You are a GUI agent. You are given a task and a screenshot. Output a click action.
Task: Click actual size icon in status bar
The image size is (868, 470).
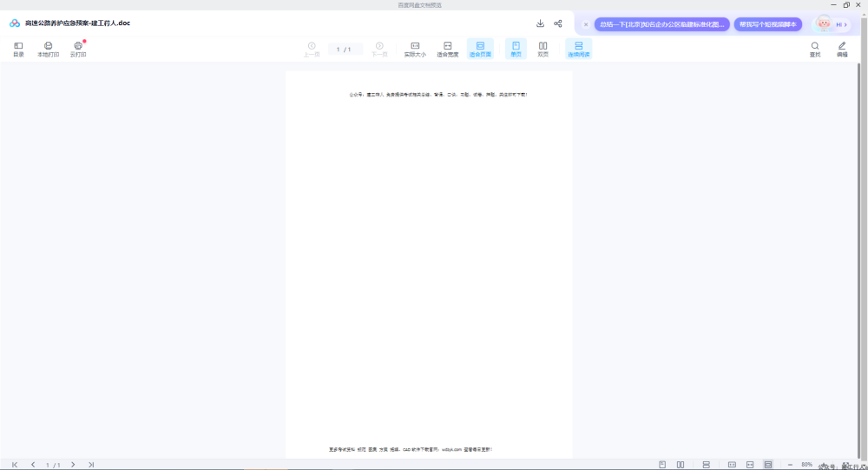click(732, 465)
